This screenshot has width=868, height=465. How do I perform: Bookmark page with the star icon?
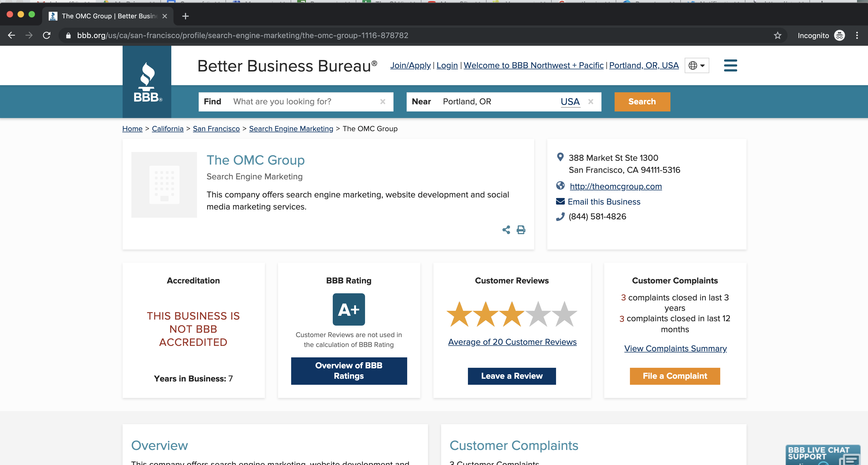tap(777, 35)
